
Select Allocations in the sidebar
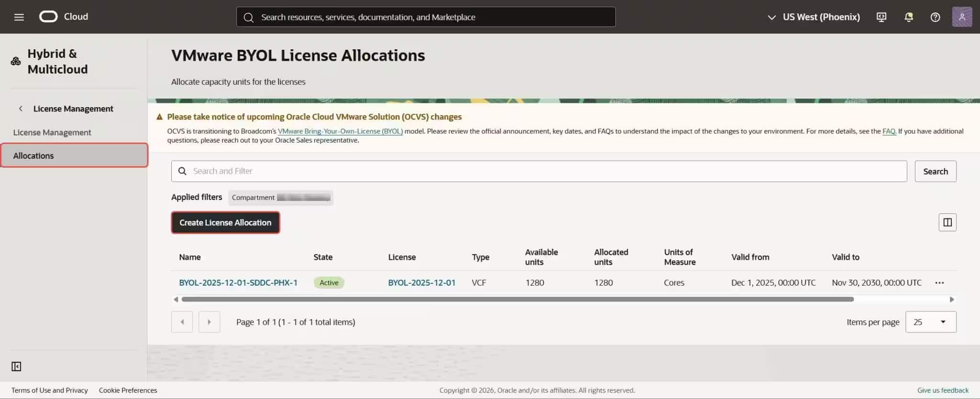[x=74, y=155]
